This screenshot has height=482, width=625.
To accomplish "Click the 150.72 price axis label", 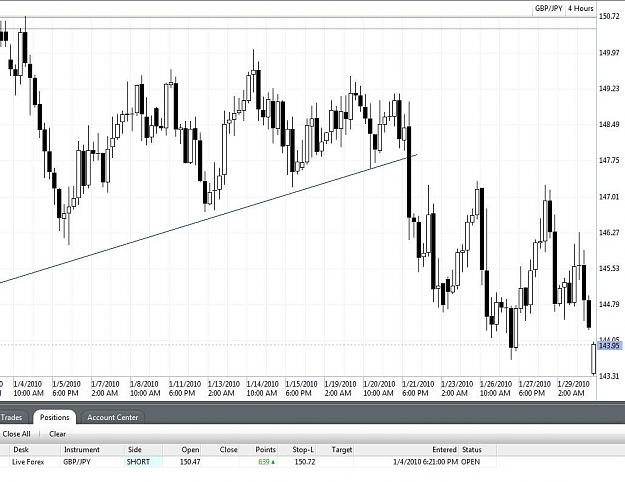I will point(609,16).
